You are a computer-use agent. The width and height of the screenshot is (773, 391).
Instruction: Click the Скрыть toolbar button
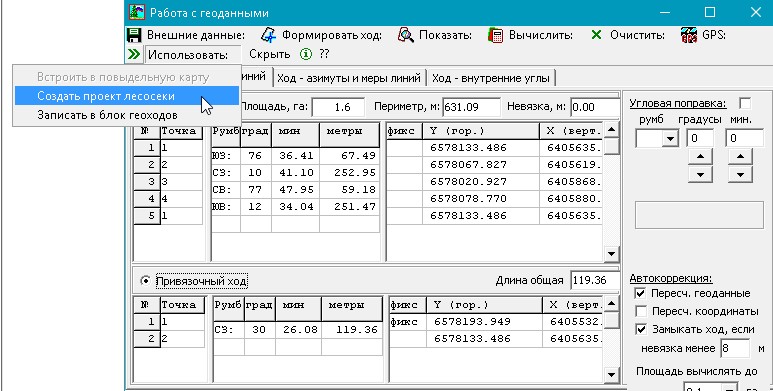(x=270, y=54)
